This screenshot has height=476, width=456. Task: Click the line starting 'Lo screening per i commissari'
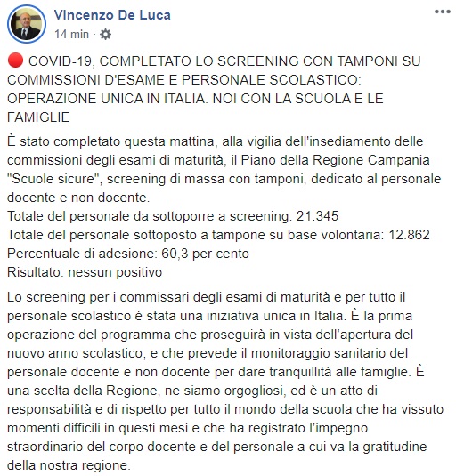coord(207,297)
